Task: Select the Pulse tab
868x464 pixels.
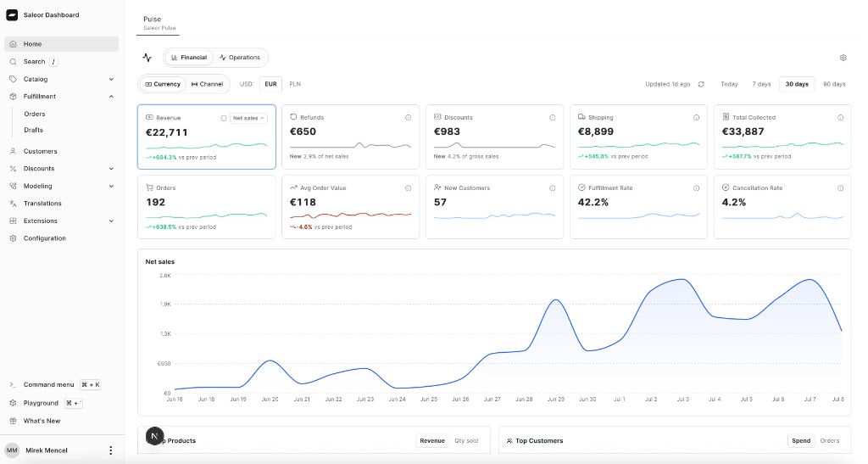Action: tap(159, 23)
